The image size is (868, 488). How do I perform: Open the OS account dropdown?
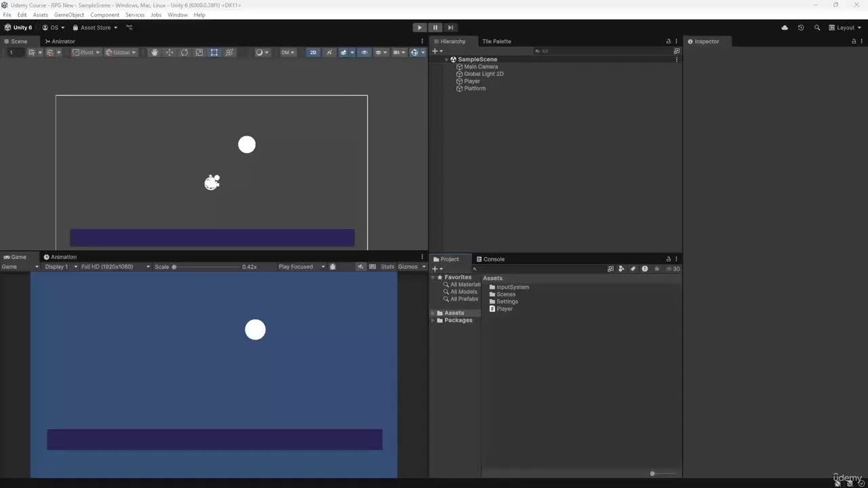point(54,28)
